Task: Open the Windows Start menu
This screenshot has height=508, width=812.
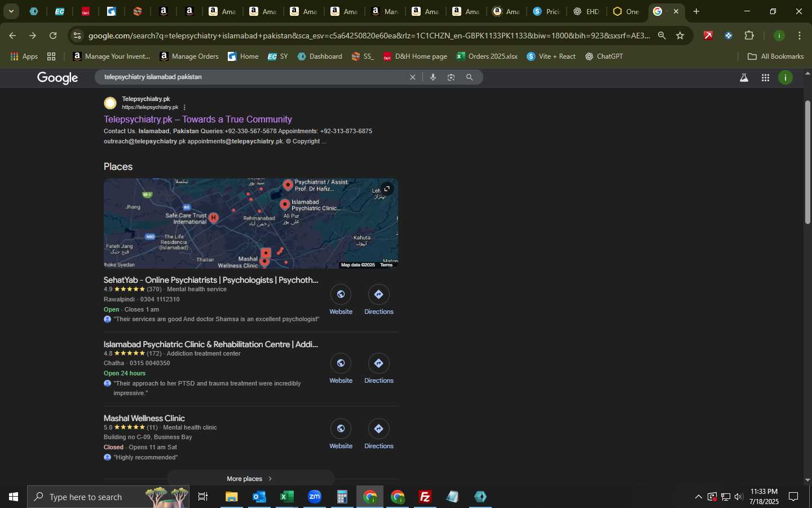Action: coord(14,497)
